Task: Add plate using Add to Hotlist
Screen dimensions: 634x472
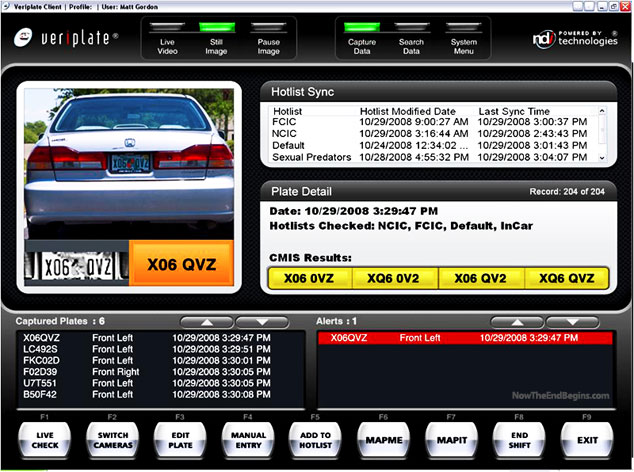Action: point(315,438)
